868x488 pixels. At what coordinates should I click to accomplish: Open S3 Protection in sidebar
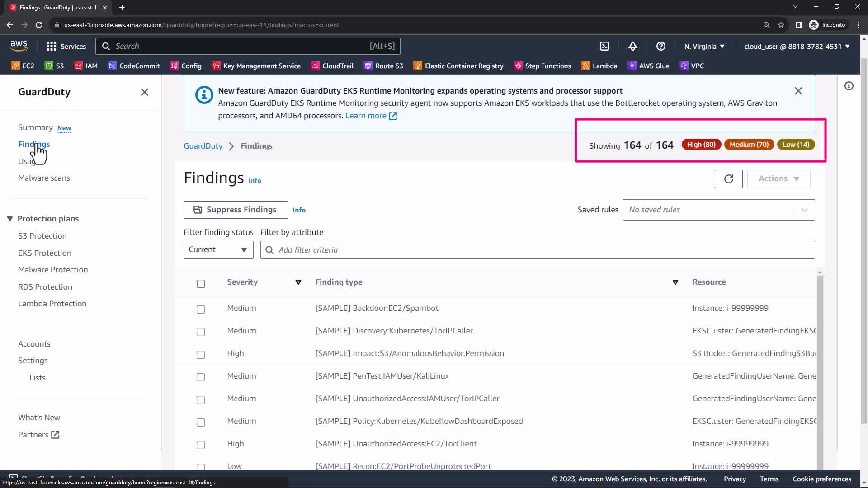(42, 236)
